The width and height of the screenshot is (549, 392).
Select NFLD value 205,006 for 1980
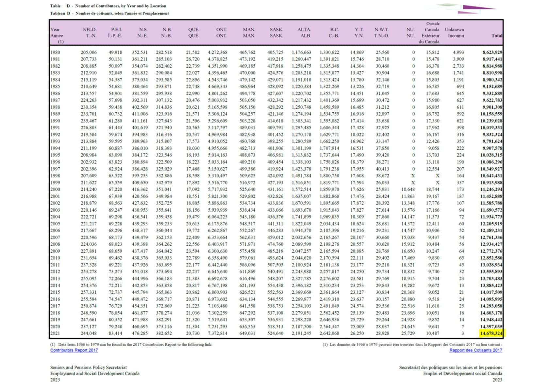[x=89, y=52]
